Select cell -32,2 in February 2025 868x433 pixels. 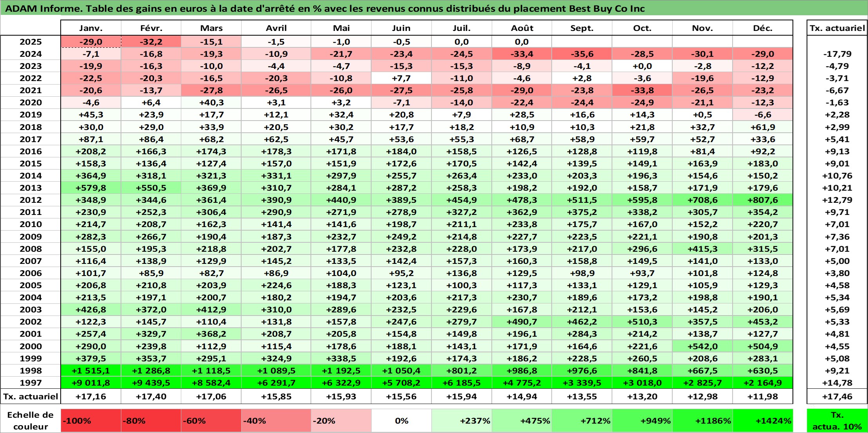click(151, 42)
